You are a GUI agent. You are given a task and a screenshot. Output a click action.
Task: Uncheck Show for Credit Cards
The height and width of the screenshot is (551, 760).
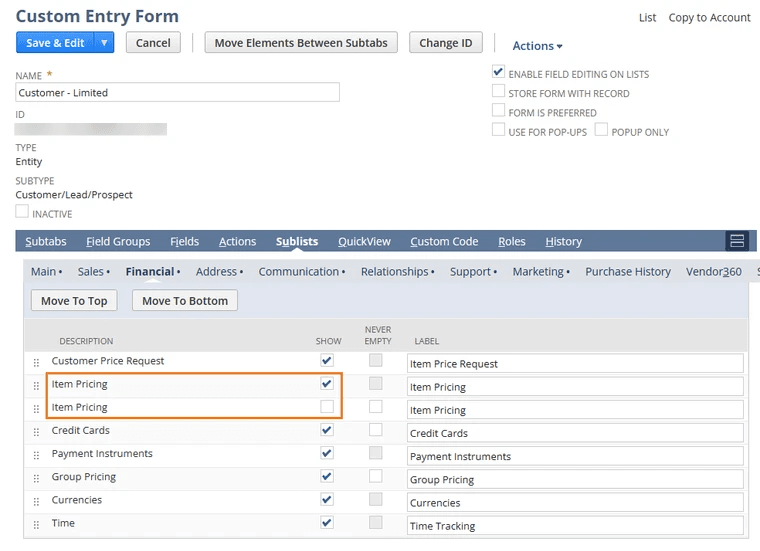(327, 430)
